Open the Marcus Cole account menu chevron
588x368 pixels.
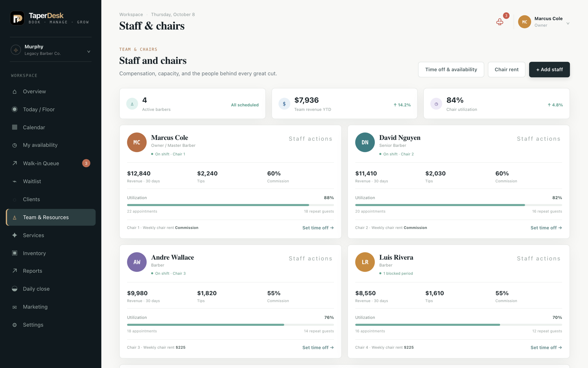568,23
